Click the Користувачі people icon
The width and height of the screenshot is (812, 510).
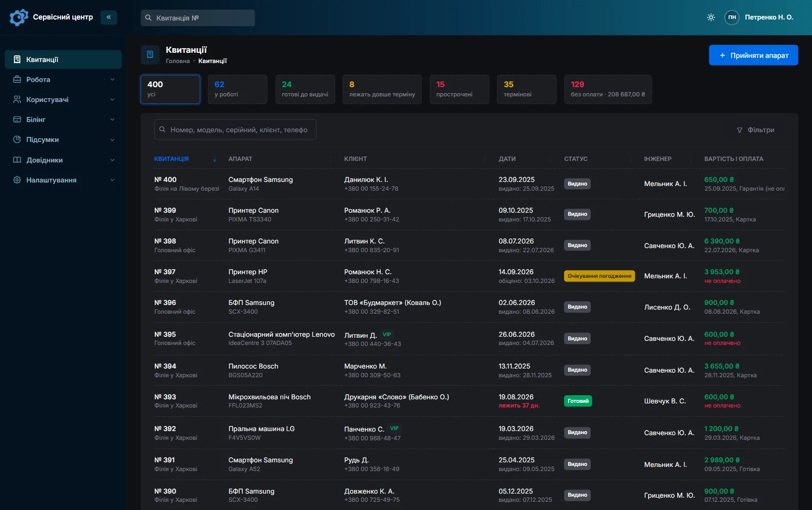pos(17,99)
